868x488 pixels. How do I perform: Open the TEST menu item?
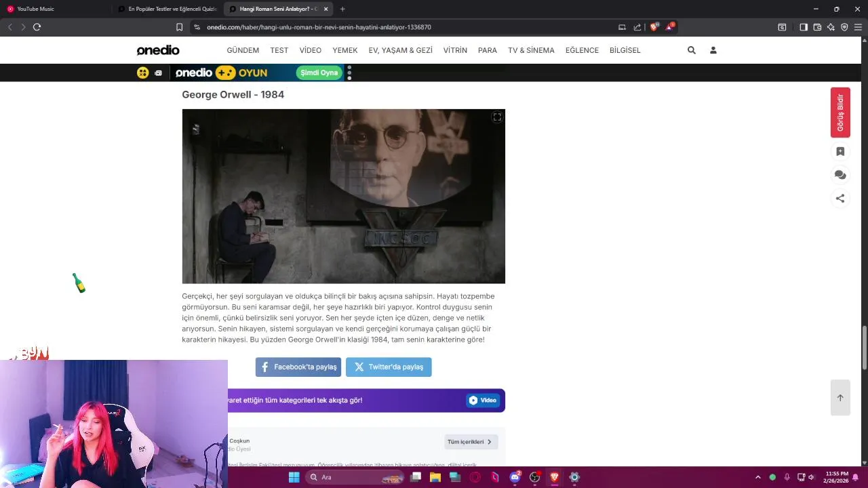(279, 50)
